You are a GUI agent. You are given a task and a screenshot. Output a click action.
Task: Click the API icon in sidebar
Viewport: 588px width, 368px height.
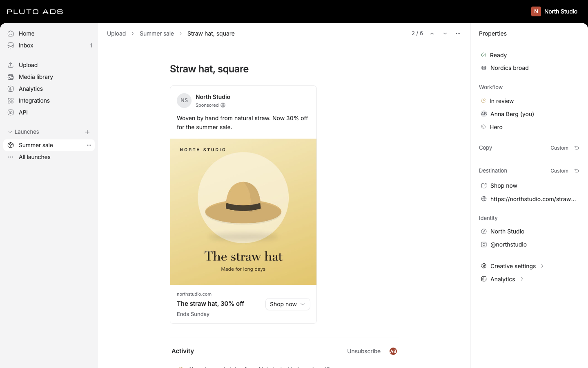pos(11,112)
